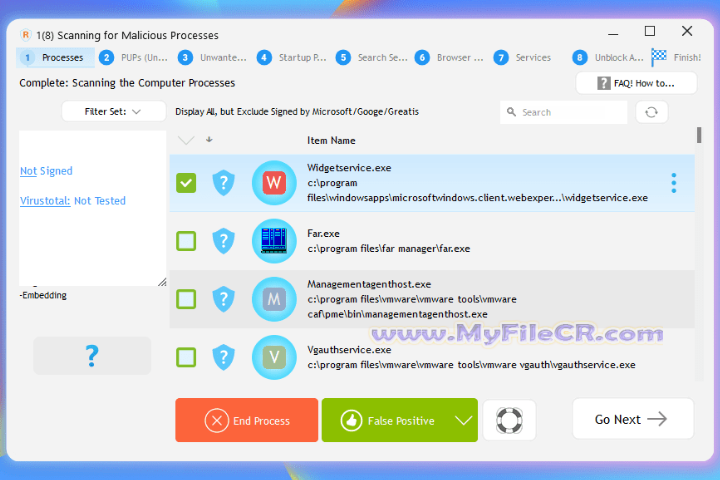Click the Finish! step label
Image resolution: width=720 pixels, height=480 pixels.
pyautogui.click(x=687, y=57)
